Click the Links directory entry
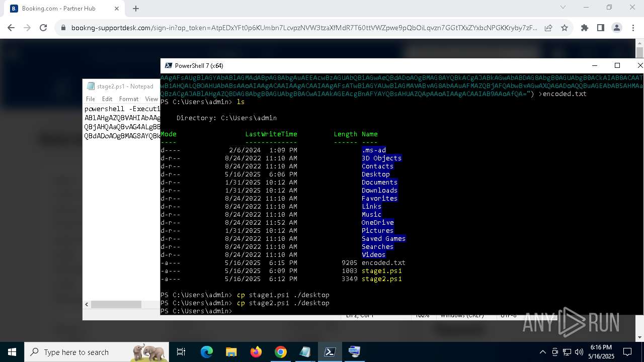Viewport: 644px width, 362px height. (x=371, y=207)
